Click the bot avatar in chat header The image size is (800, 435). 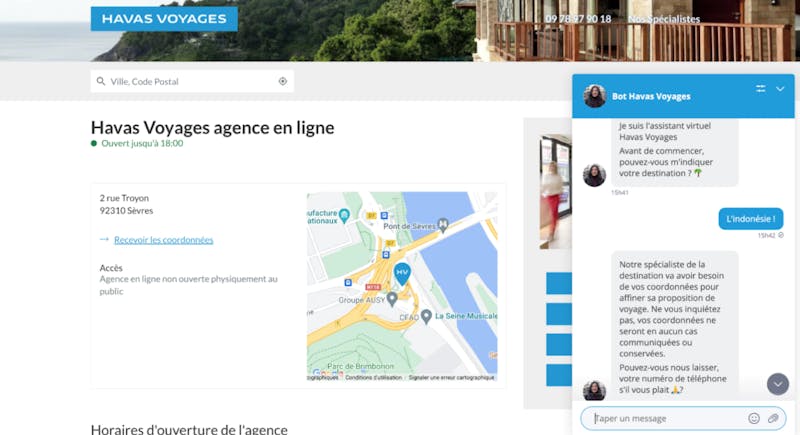coord(594,96)
